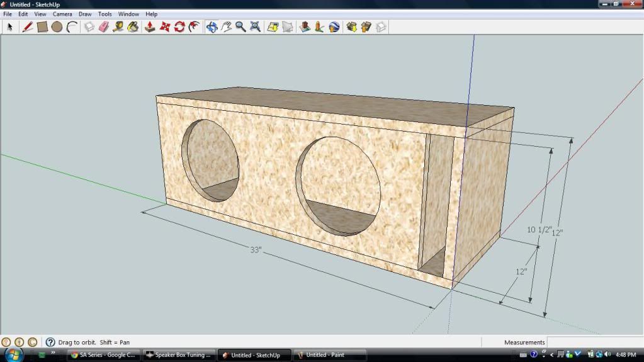Activate the Rectangle drawing tool

[x=42, y=27]
